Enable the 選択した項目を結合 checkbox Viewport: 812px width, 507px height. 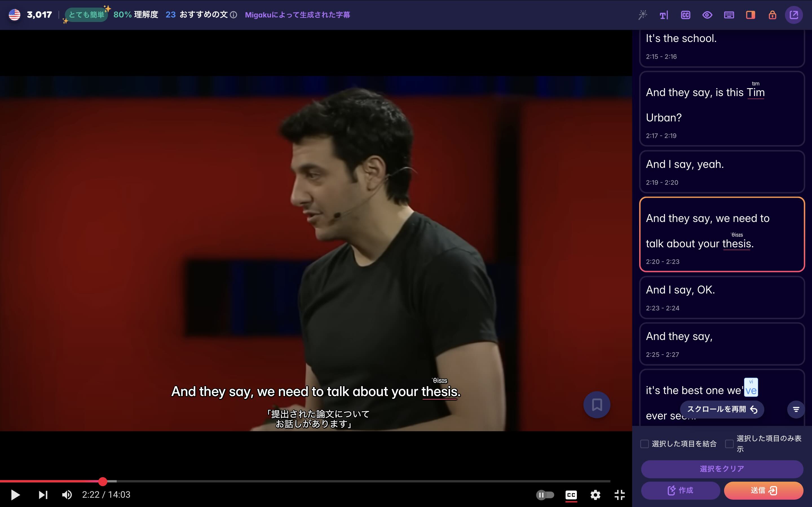(645, 443)
